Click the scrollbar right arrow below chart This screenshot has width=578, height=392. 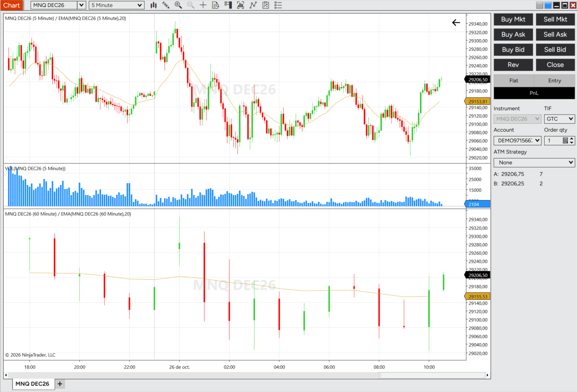(488, 376)
